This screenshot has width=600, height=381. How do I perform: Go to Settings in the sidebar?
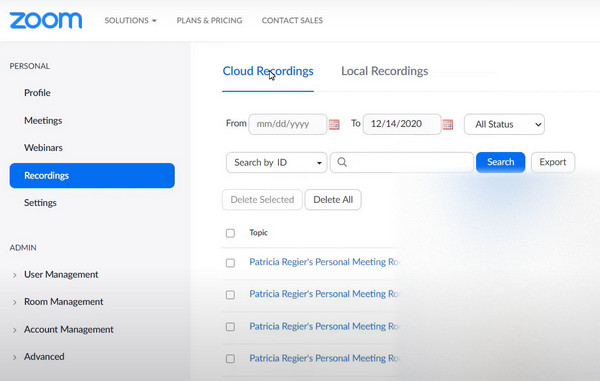click(x=40, y=203)
